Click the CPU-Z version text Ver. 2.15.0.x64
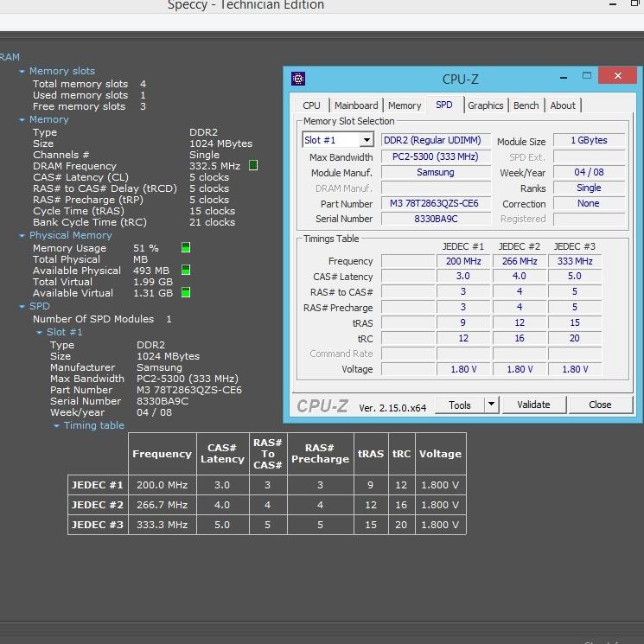The width and height of the screenshot is (644, 644). click(x=392, y=408)
